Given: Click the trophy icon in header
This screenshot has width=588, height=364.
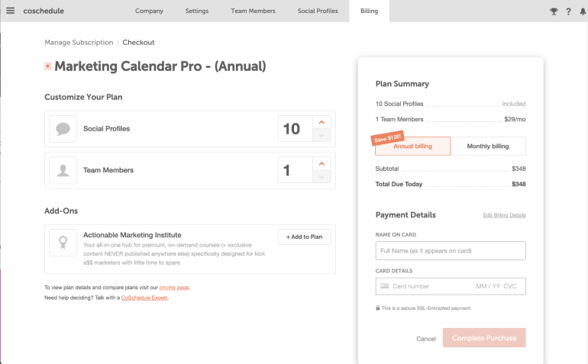Looking at the screenshot, I should (x=554, y=11).
